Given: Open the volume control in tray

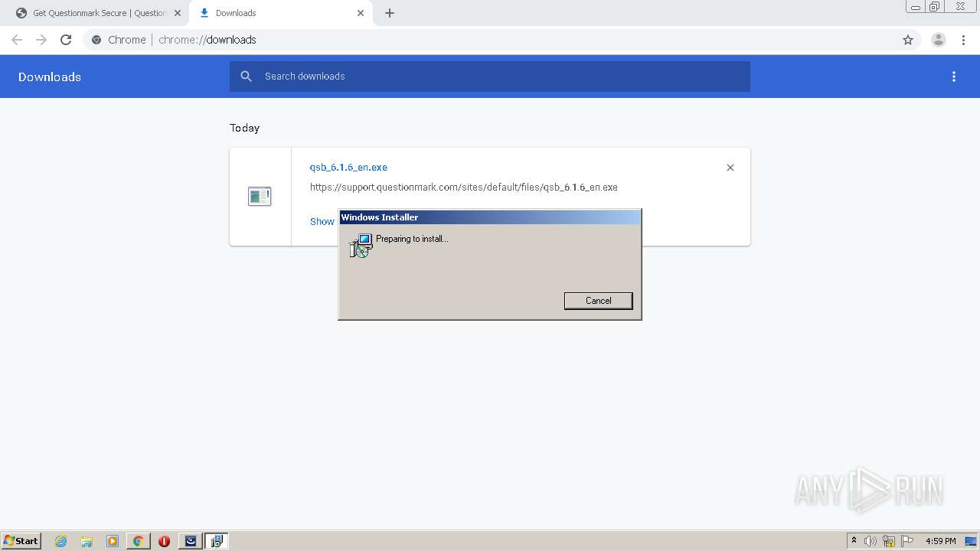Looking at the screenshot, I should click(871, 541).
